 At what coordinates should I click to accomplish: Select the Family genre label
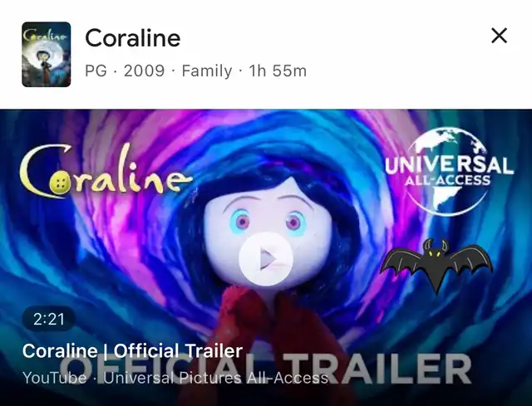(x=207, y=71)
